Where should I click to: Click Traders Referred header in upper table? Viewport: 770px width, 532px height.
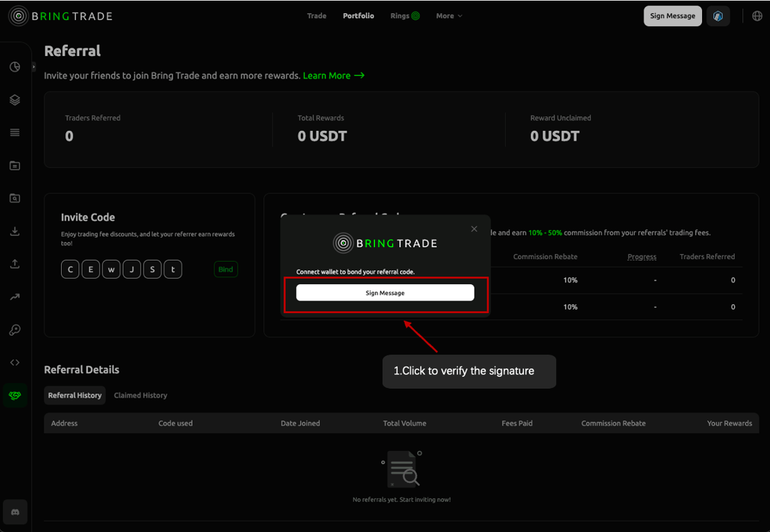coord(707,257)
